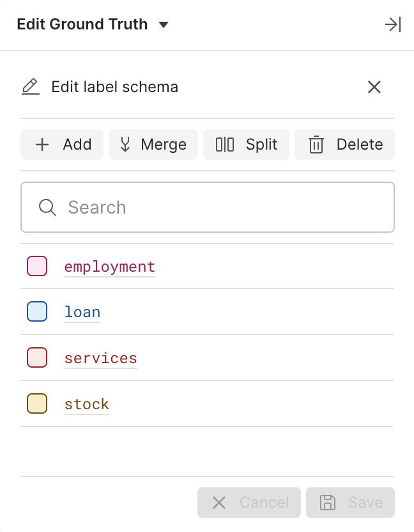The image size is (414, 532).
Task: Click the pencil edit schema icon
Action: click(31, 86)
